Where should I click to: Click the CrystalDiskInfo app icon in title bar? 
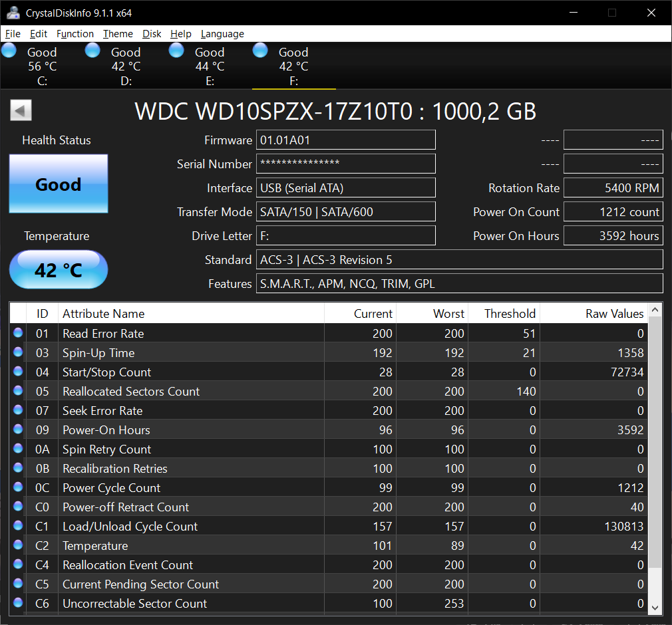coord(13,13)
